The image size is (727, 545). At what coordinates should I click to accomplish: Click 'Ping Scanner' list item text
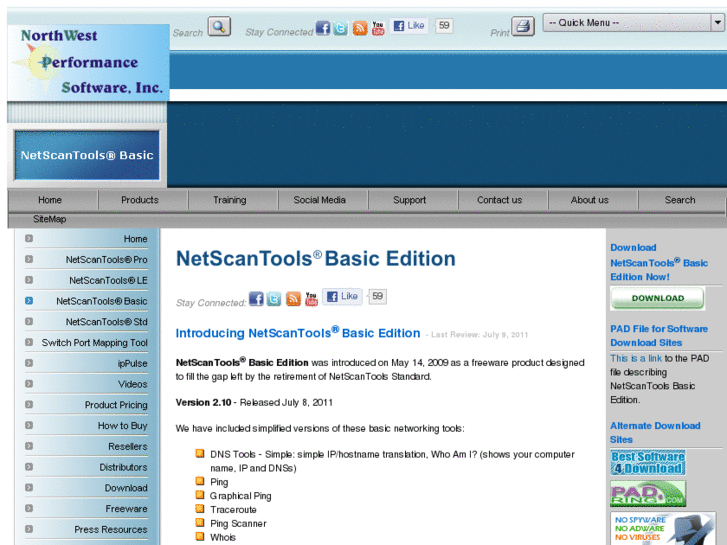click(x=238, y=524)
